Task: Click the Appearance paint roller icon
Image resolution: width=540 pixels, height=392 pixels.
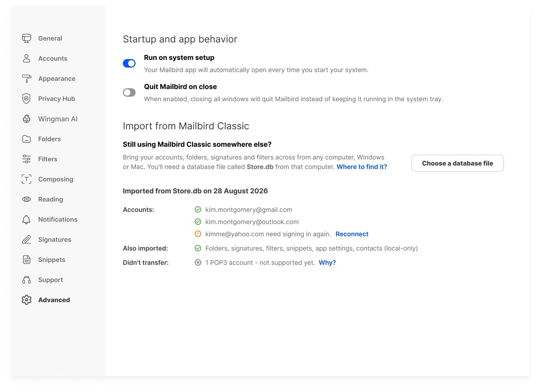Action: (27, 78)
